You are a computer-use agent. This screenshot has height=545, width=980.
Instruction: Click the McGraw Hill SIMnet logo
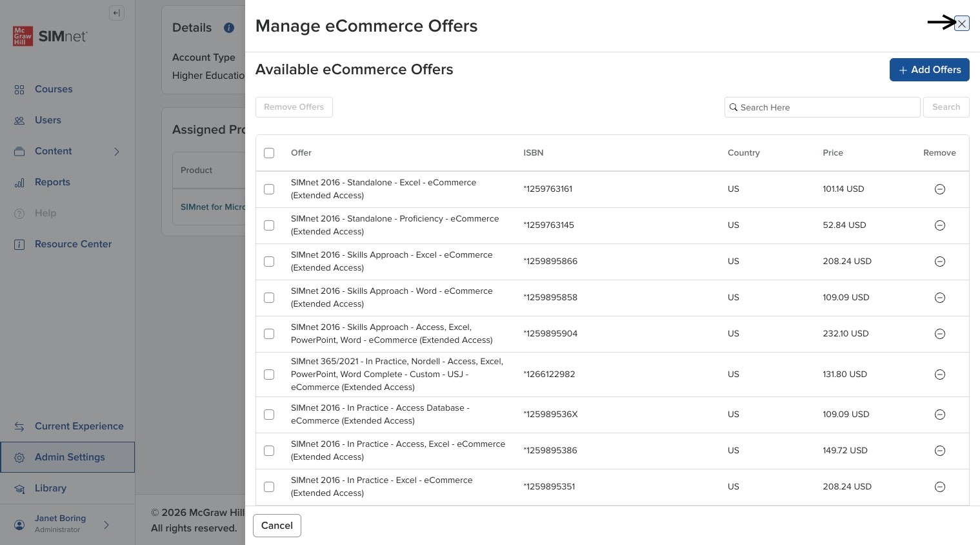(50, 36)
